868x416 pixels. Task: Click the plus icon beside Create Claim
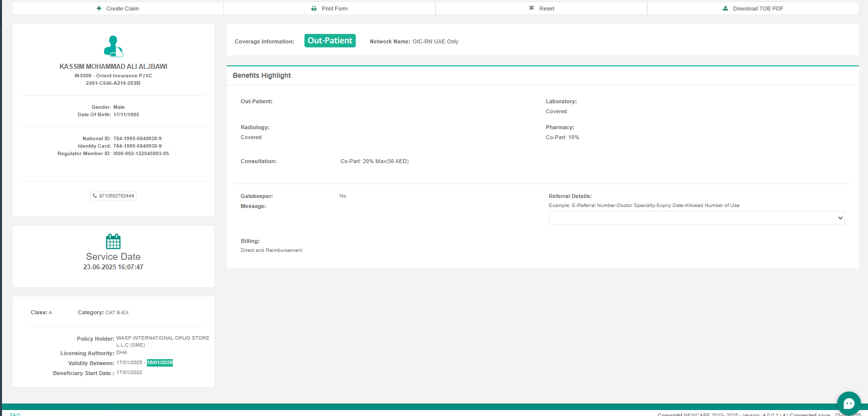(x=99, y=8)
